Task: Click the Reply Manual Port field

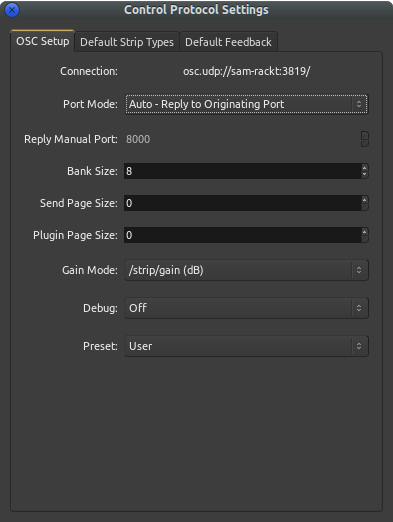Action: coord(243,139)
